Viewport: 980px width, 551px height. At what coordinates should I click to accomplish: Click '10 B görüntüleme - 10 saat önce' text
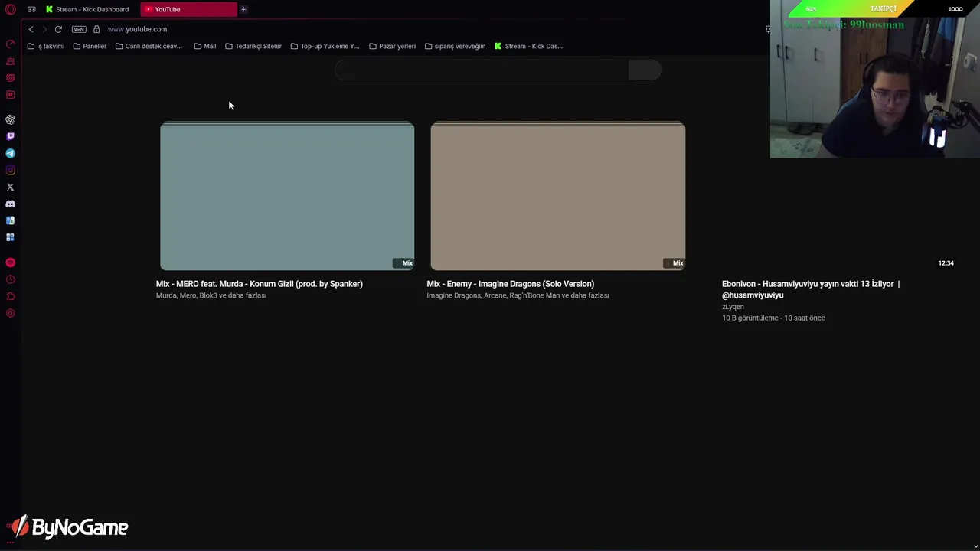click(x=773, y=318)
